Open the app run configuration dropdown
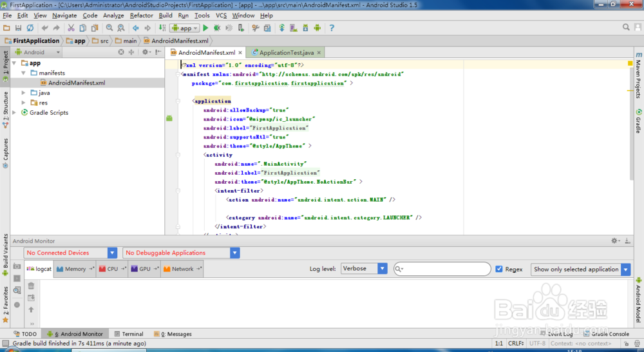 [x=185, y=28]
